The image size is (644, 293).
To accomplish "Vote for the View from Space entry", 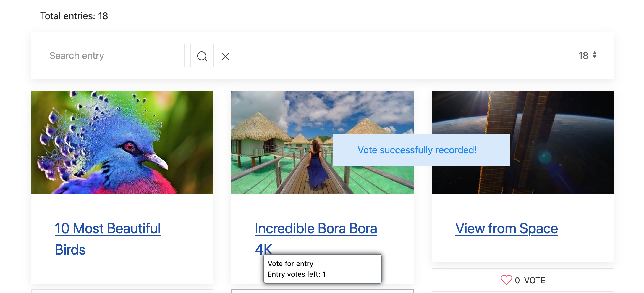I will click(523, 280).
